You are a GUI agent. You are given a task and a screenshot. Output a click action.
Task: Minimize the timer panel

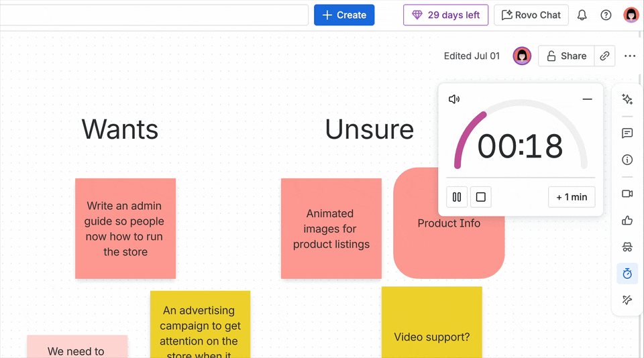(587, 99)
